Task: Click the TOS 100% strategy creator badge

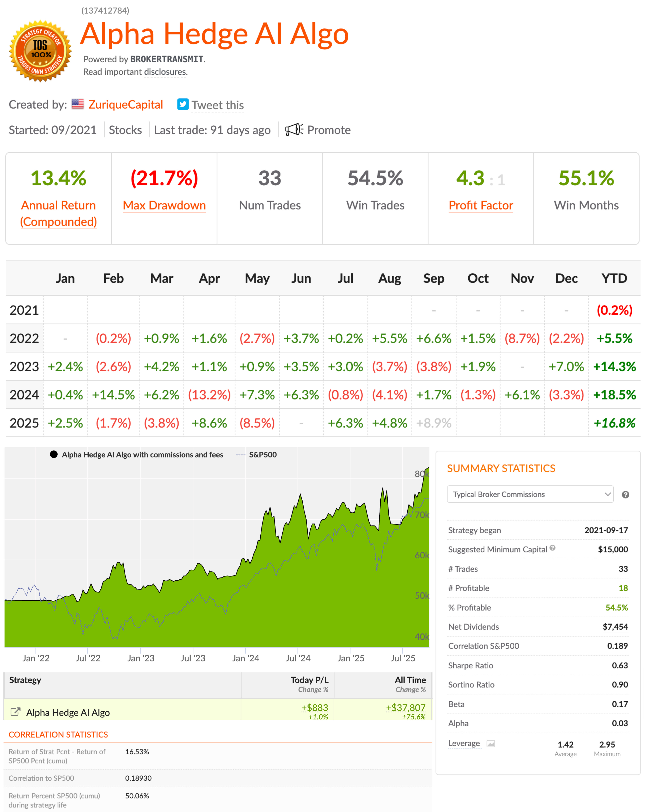Action: pyautogui.click(x=40, y=51)
